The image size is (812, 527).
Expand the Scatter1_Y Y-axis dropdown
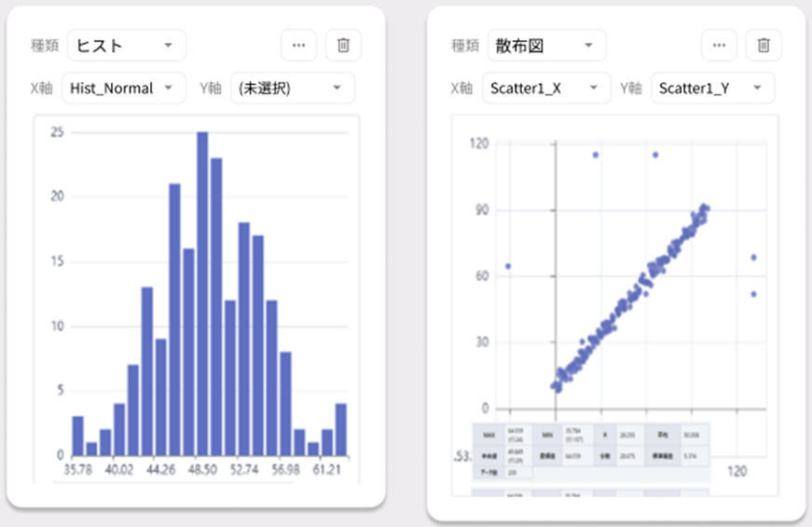[x=712, y=89]
